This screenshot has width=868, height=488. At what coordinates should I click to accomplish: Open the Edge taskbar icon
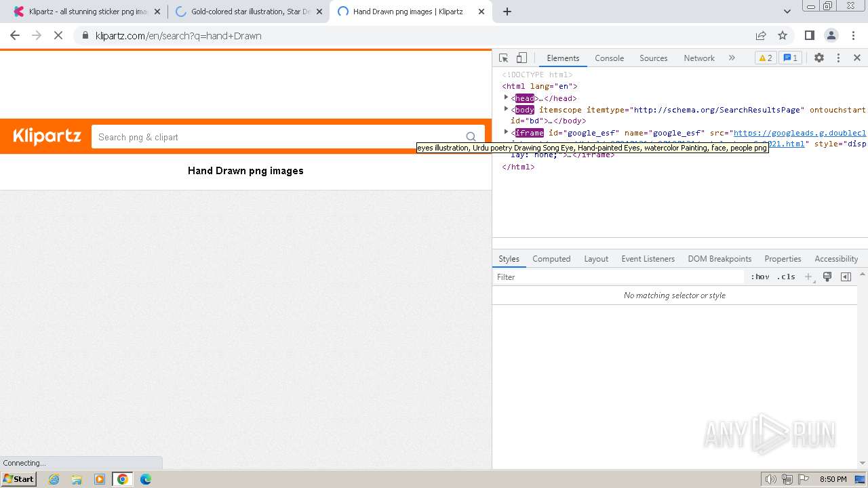(x=146, y=479)
